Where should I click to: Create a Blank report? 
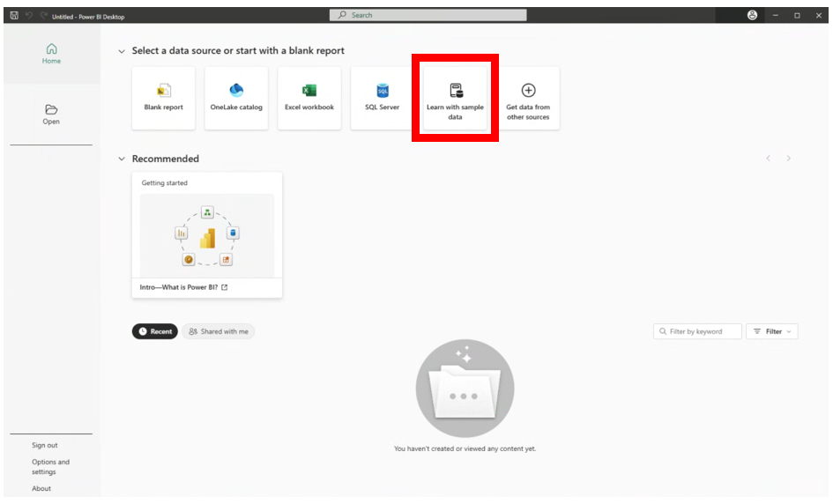click(164, 99)
